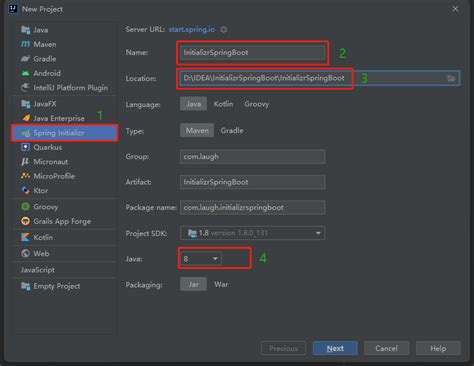Click the Grails App Forge icon
Image resolution: width=474 pixels, height=366 pixels.
[25, 221]
